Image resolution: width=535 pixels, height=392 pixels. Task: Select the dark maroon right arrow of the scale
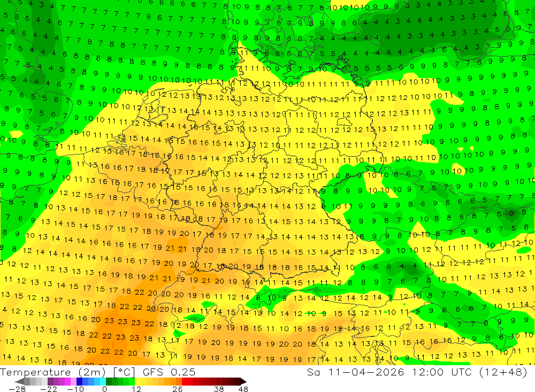click(243, 381)
